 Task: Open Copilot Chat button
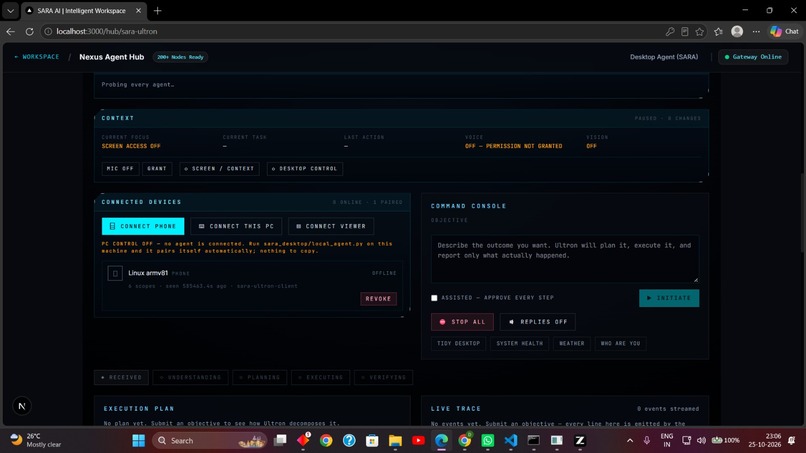coord(784,31)
